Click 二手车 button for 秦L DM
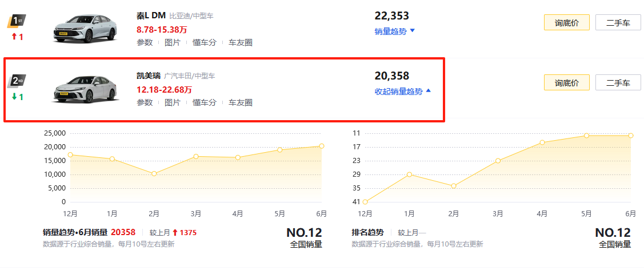This screenshot has height=270, width=644. (x=618, y=23)
